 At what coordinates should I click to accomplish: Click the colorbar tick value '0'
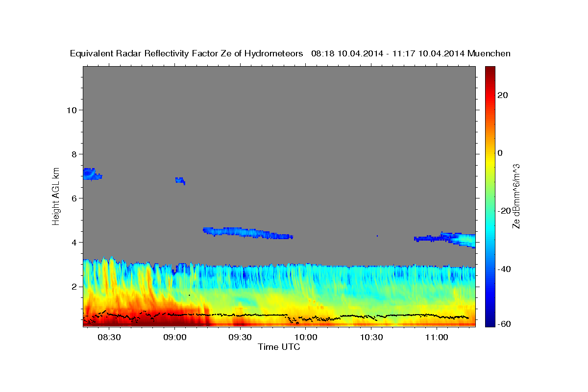coord(500,153)
